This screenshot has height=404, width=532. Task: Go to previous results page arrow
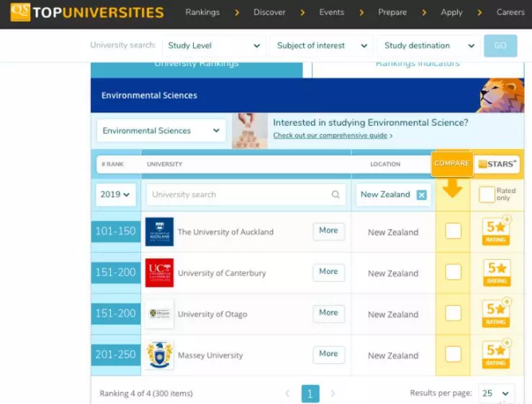click(x=287, y=394)
